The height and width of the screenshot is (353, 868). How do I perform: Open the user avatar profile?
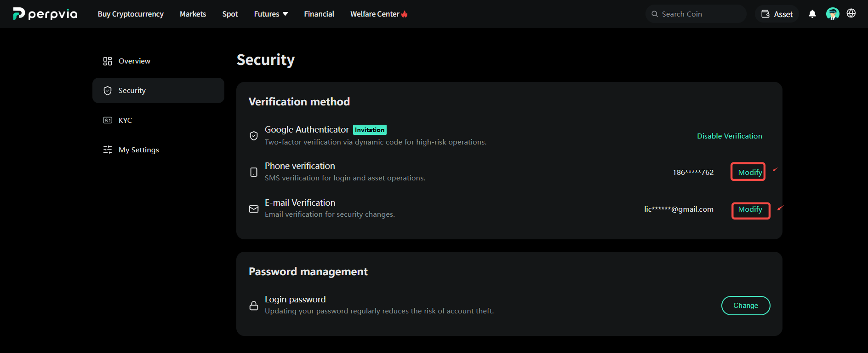pos(833,14)
